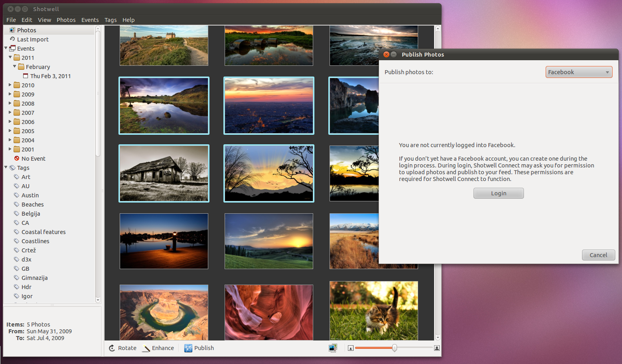Select the Gimnazija tag row
Screen dimensions: 622x364
49,277
